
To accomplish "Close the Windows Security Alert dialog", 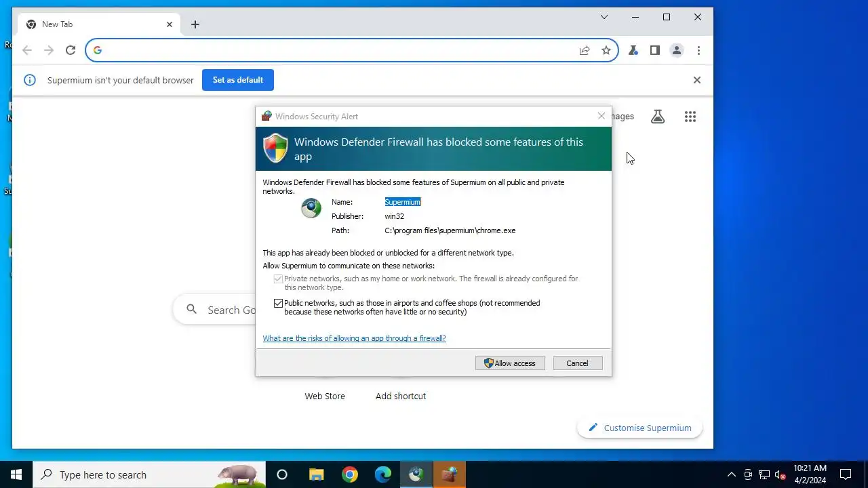I will (x=601, y=116).
